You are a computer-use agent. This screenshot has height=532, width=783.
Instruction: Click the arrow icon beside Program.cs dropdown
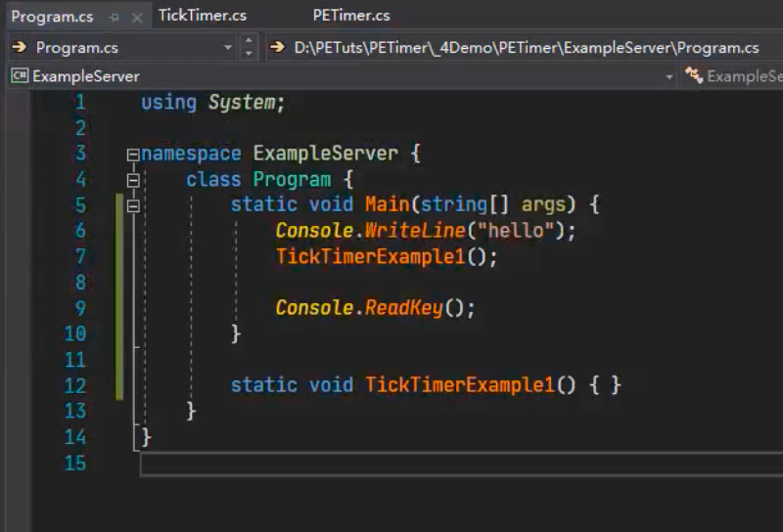[x=20, y=47]
